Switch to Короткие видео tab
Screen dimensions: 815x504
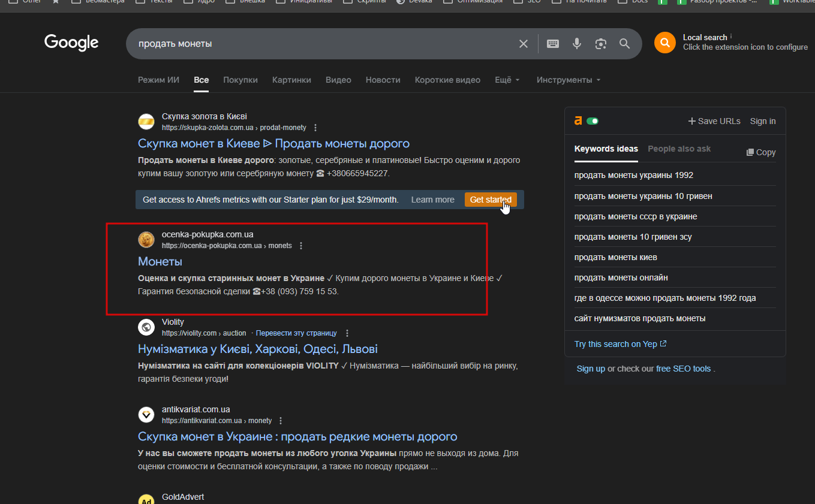(447, 80)
